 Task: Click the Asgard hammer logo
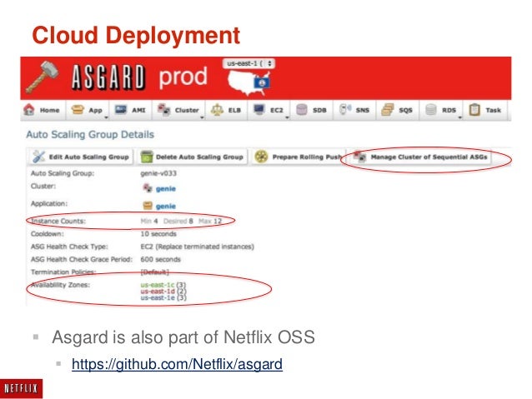pyautogui.click(x=43, y=77)
